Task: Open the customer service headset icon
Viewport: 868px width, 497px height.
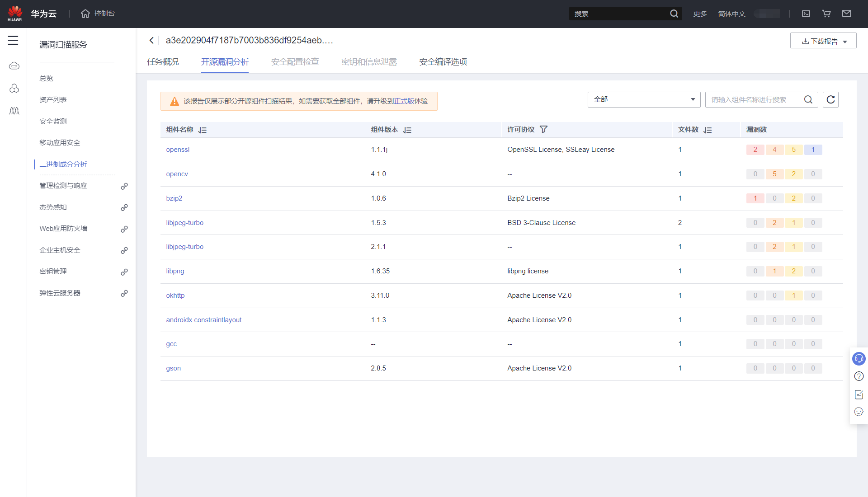Action: point(859,359)
